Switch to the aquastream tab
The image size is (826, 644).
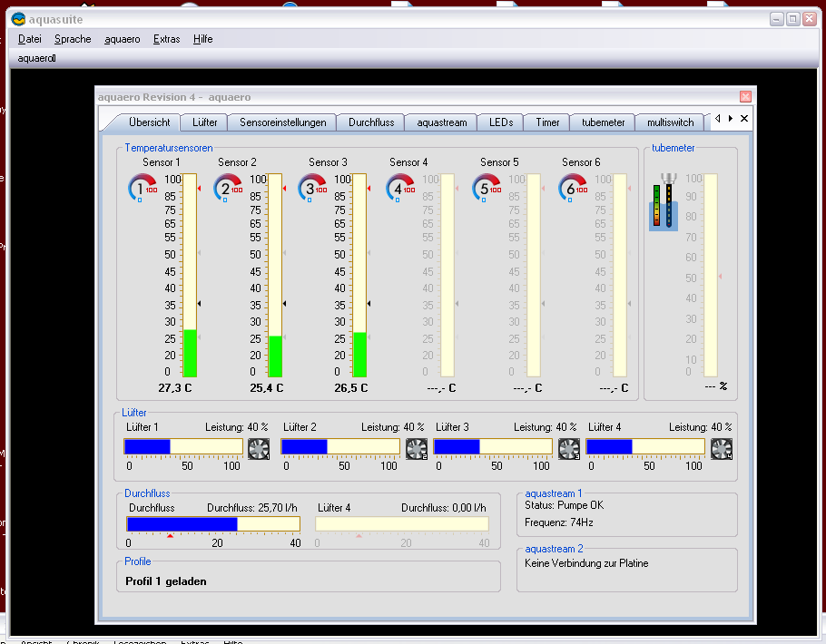pos(441,122)
